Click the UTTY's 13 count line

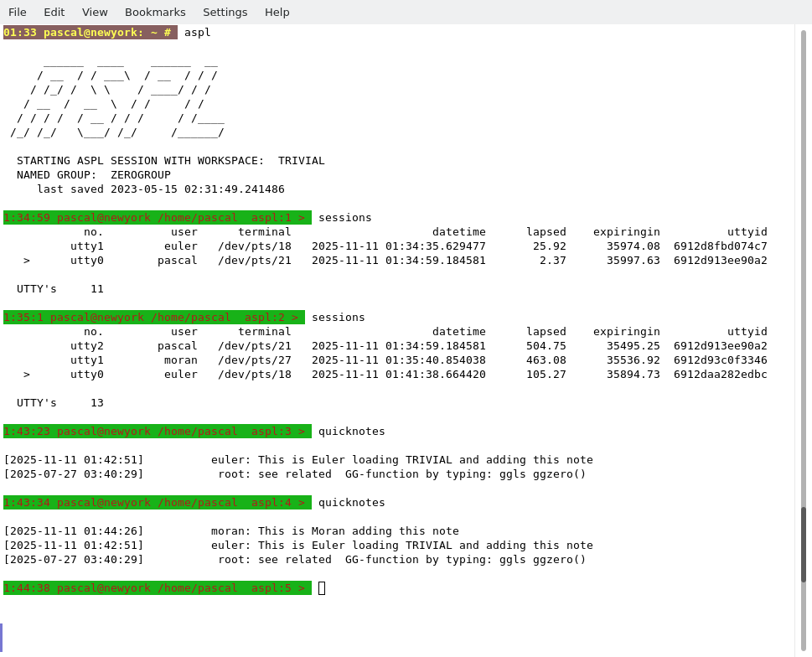coord(60,403)
